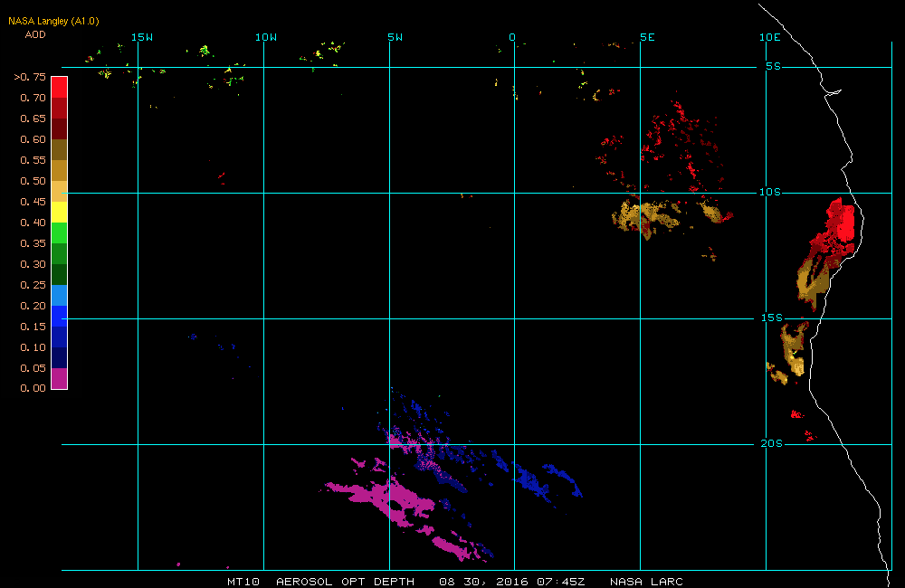
Task: Click the 0.10 legend value
Action: pos(33,347)
